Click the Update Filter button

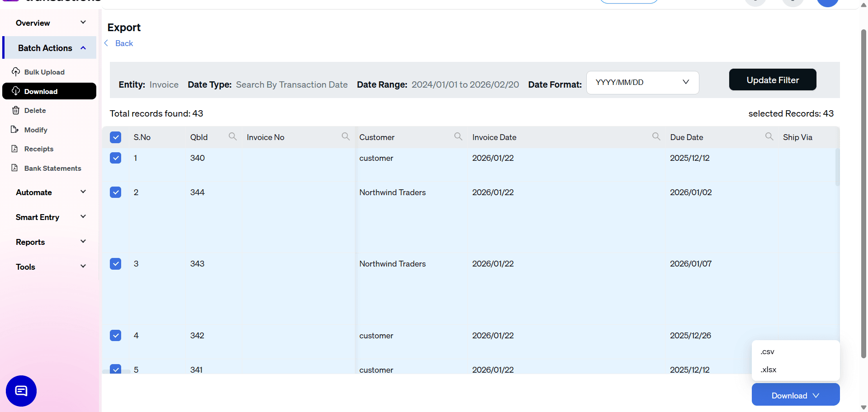click(x=772, y=80)
